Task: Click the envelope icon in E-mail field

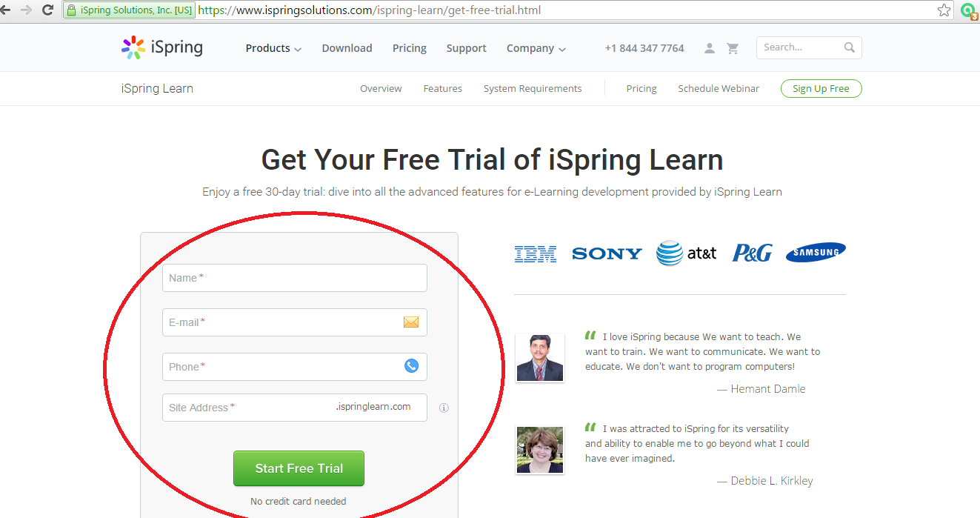Action: pos(411,322)
